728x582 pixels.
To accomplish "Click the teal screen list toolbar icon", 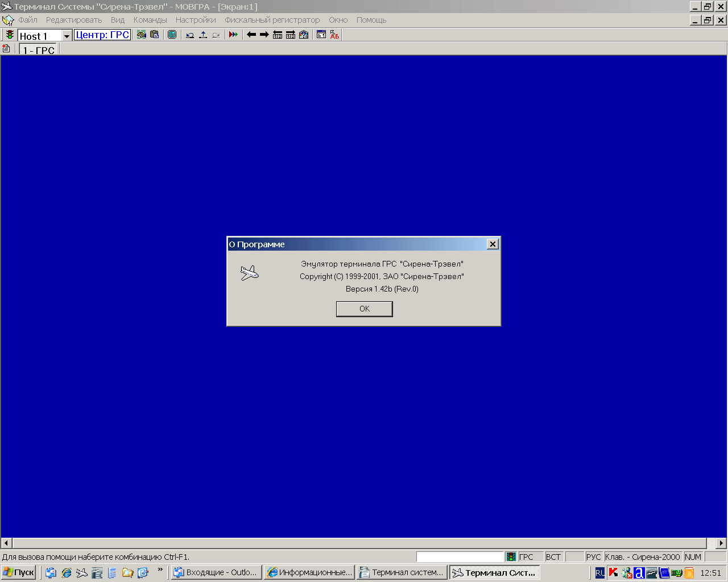I will tap(172, 35).
